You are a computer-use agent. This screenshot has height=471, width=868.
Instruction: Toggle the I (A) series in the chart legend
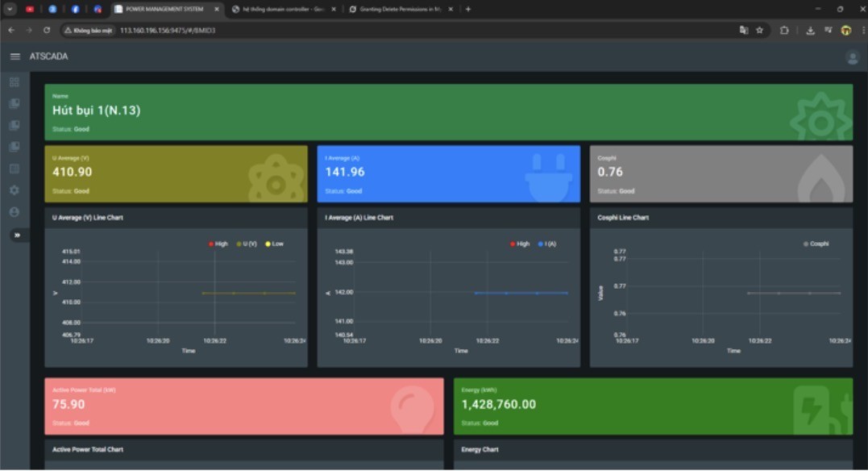click(x=547, y=244)
